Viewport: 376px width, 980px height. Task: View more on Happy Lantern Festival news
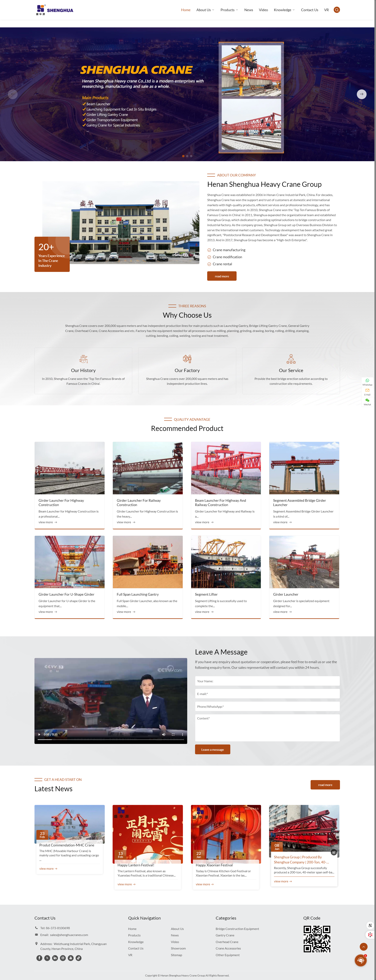(x=127, y=884)
